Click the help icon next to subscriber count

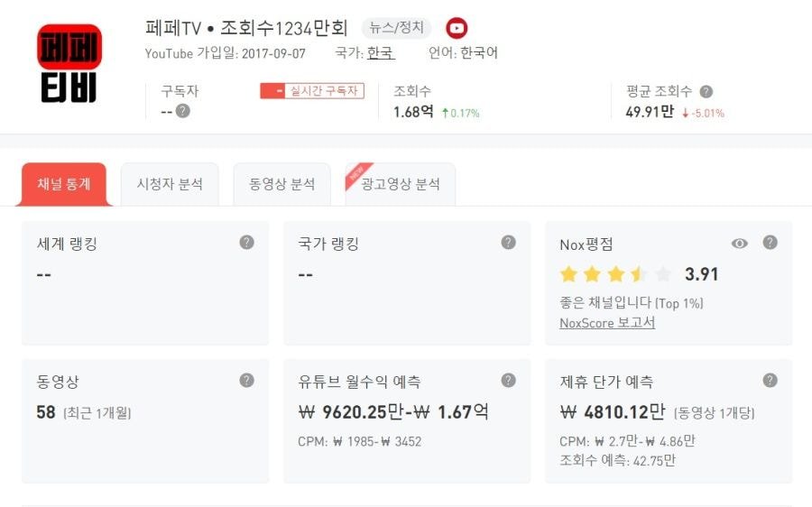[183, 111]
